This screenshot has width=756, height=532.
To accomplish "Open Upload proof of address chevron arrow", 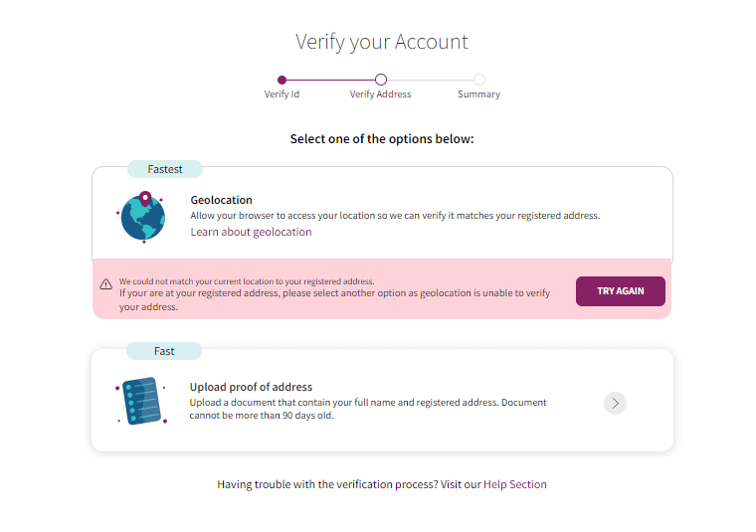I will [615, 404].
